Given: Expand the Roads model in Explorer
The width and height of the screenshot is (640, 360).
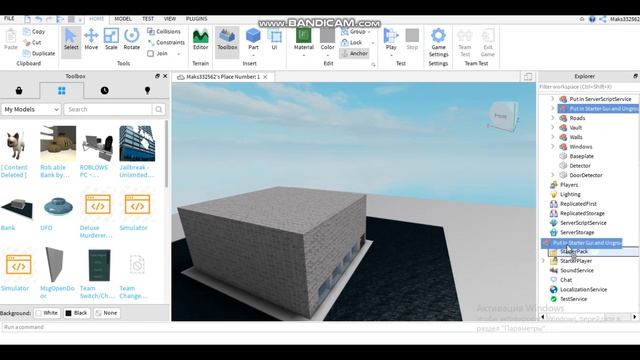Looking at the screenshot, I should pyautogui.click(x=553, y=118).
